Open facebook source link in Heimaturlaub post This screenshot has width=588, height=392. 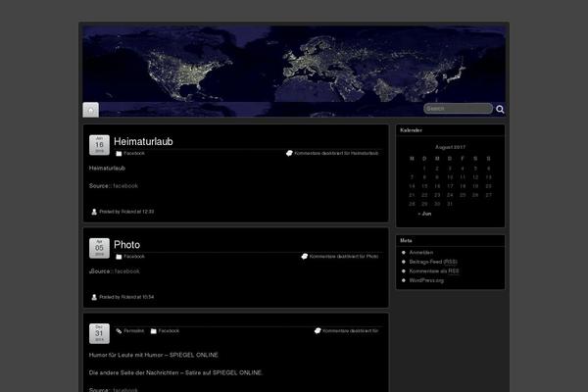tap(125, 185)
